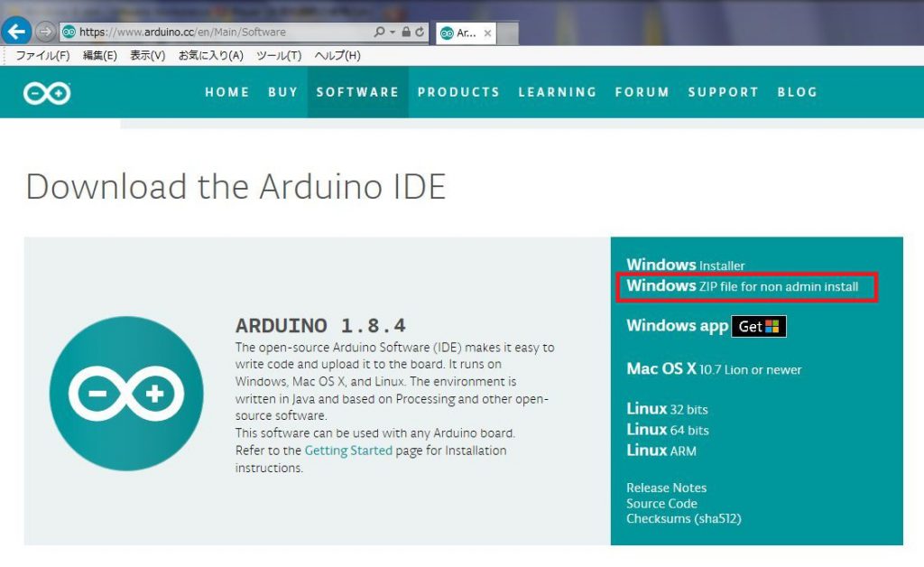The image size is (924, 567).
Task: Click the Arduino infinity logo in the header
Action: (x=45, y=92)
